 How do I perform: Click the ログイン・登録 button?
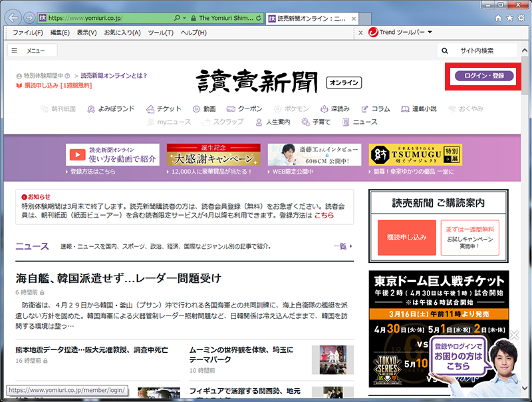(x=484, y=75)
